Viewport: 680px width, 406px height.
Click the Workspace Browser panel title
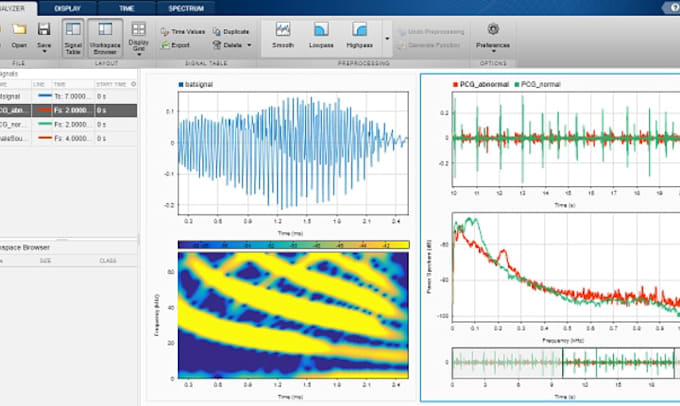[x=25, y=247]
